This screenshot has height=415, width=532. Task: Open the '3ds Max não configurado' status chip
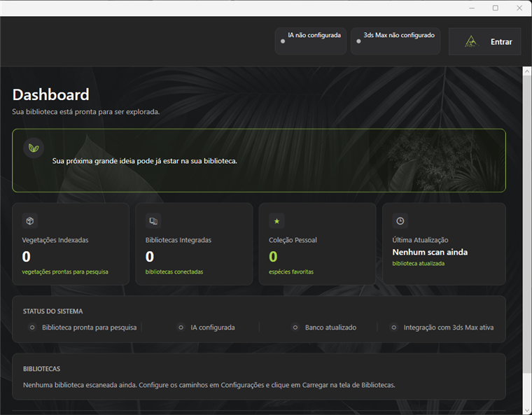click(395, 41)
